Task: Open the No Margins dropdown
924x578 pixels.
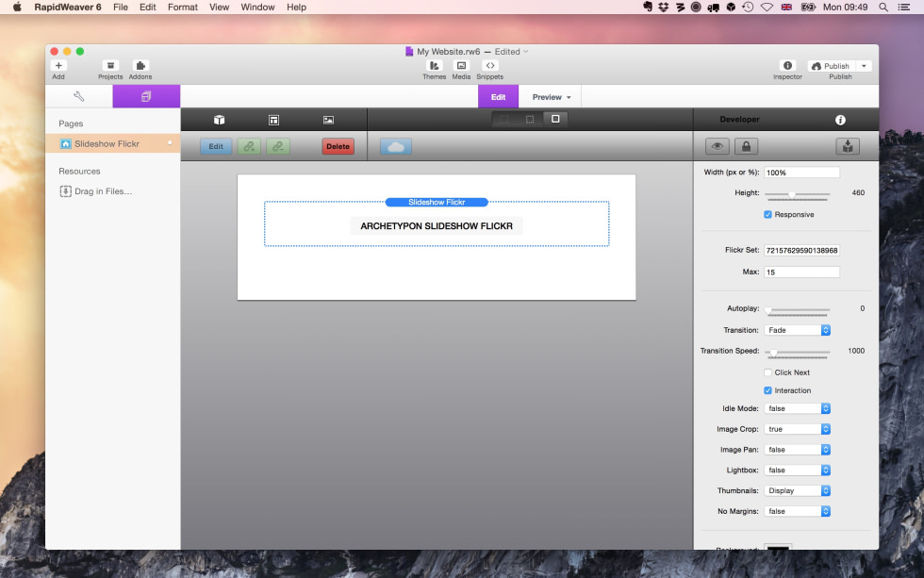Action: click(798, 511)
